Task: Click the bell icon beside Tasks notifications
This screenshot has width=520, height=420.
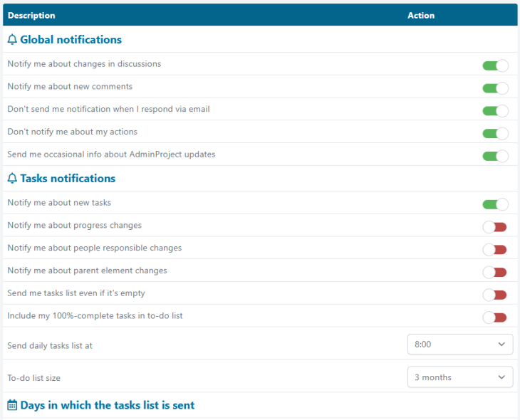Action: [x=12, y=179]
